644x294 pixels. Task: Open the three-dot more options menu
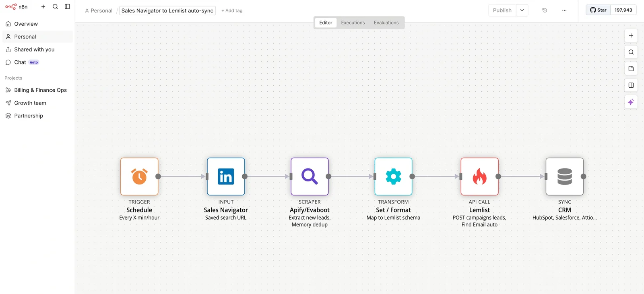pyautogui.click(x=564, y=10)
